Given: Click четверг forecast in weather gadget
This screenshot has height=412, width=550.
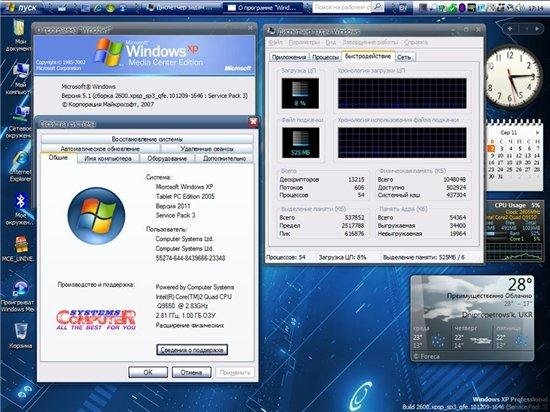Looking at the screenshot, I should tap(472, 338).
